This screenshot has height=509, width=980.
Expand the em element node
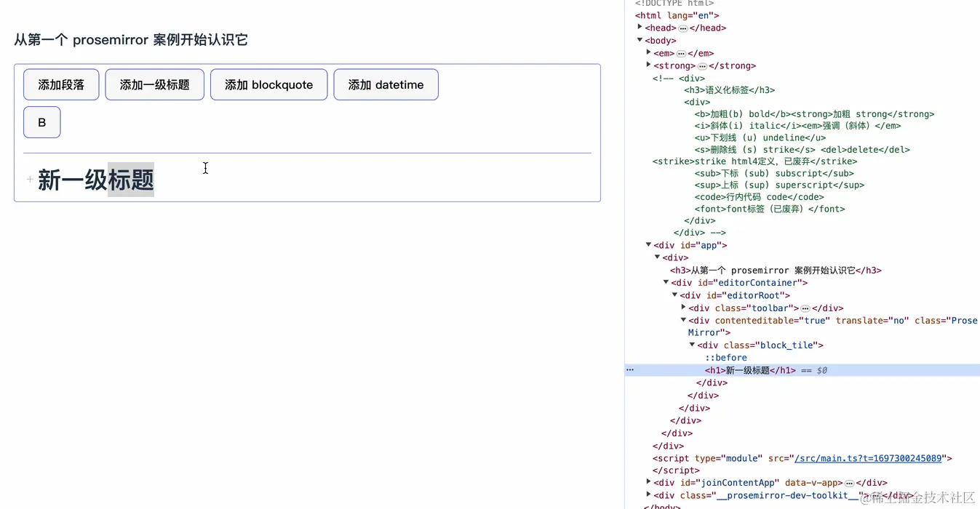(x=649, y=52)
